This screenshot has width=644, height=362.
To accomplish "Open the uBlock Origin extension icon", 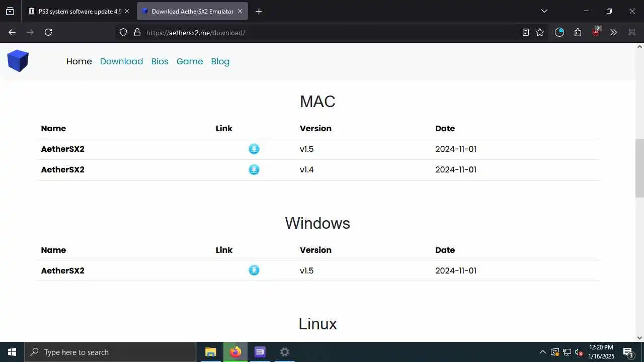I will pos(596,32).
